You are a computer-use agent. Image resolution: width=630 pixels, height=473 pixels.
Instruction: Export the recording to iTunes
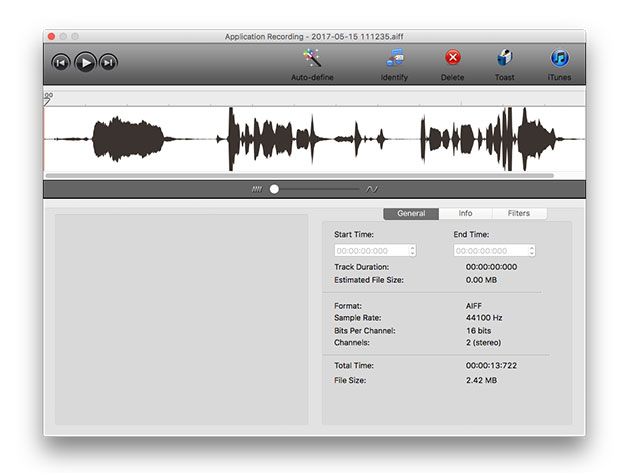pos(559,58)
